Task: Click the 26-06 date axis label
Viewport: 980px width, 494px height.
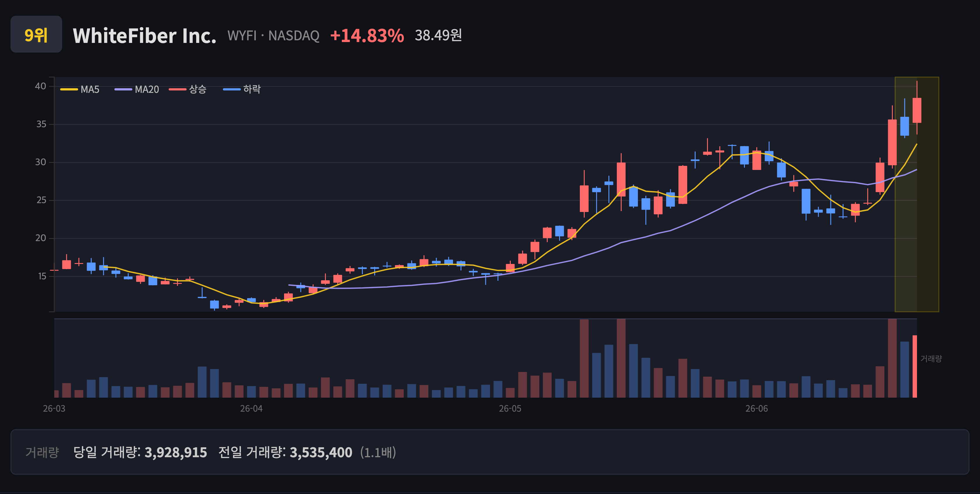Action: point(757,409)
